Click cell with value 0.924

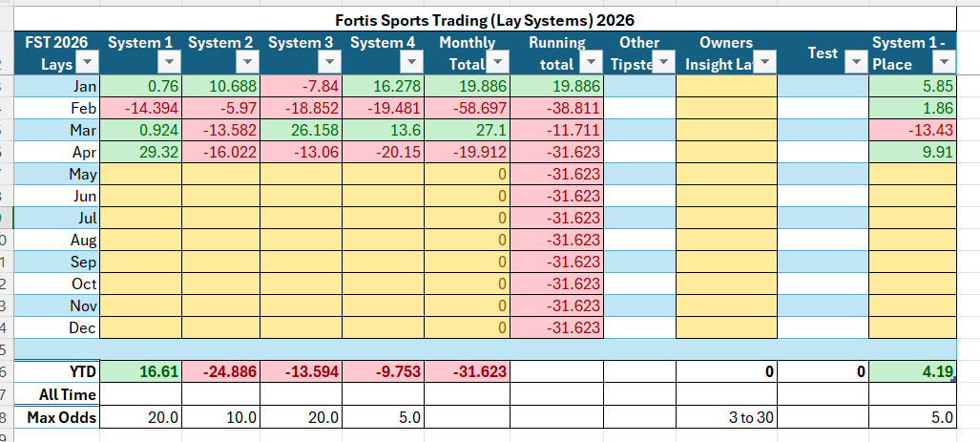[140, 130]
